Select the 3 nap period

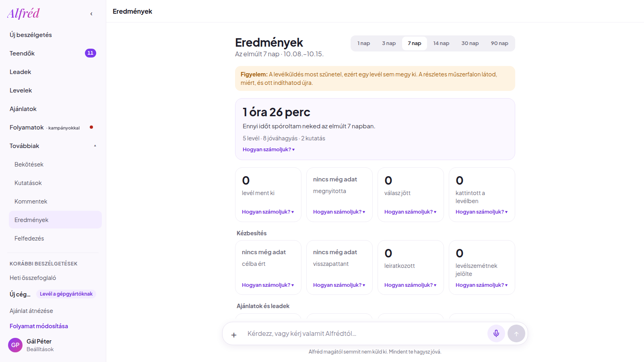pos(389,43)
